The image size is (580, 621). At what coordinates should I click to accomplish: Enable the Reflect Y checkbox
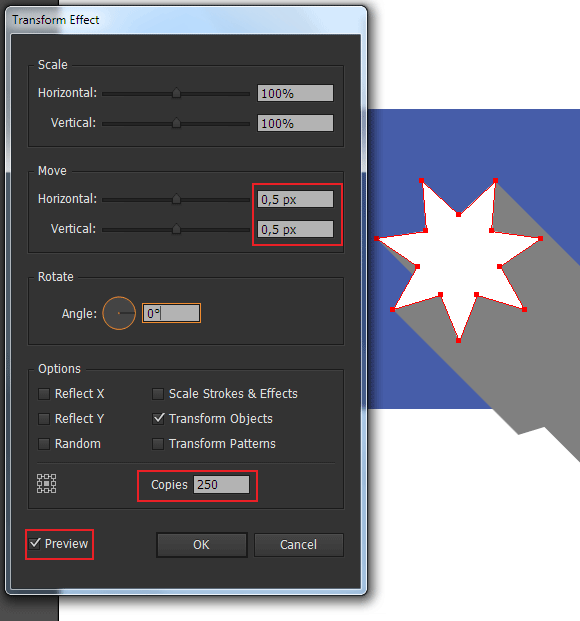[44, 419]
